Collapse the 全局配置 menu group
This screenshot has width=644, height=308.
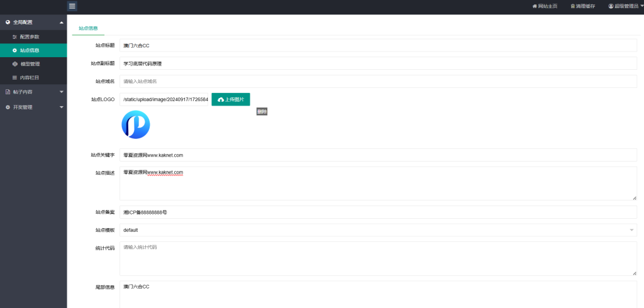[x=62, y=22]
